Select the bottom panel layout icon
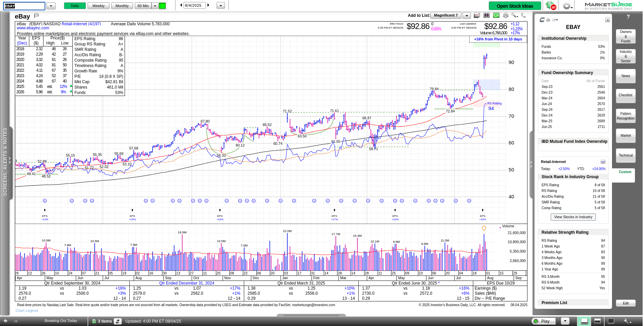This screenshot has width=644, height=326. coord(584,321)
